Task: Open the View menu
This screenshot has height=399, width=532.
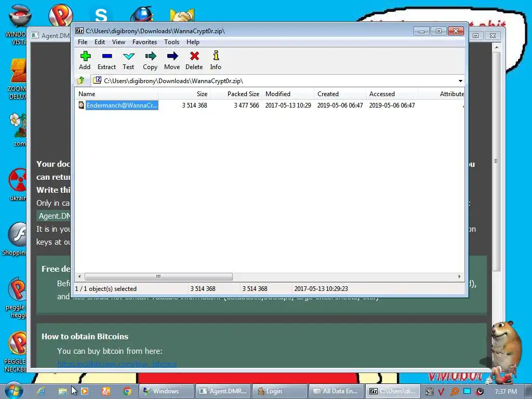Action: click(x=118, y=42)
